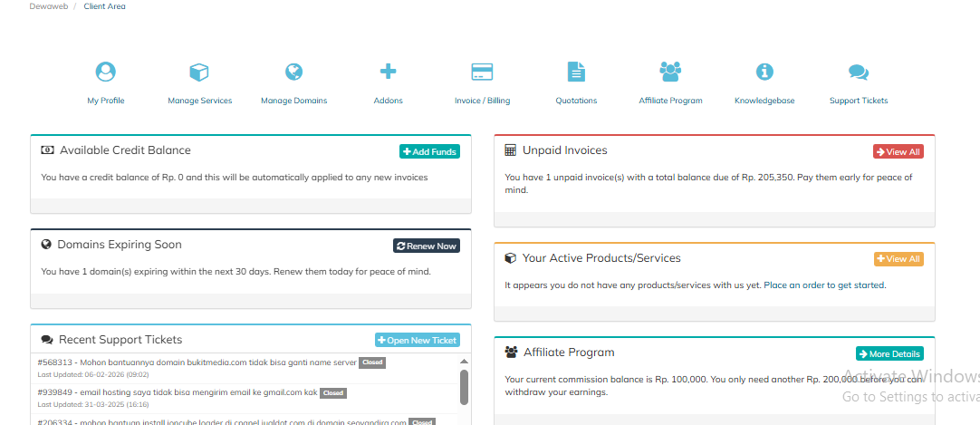Open the Invoice / Billing card icon
Viewport: 980px width, 425px height.
click(482, 72)
